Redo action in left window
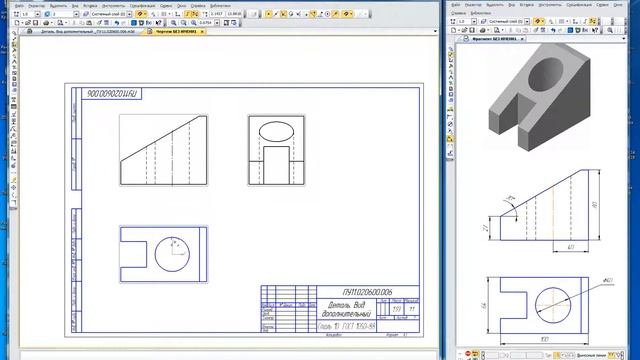This screenshot has width=640, height=360. click(x=123, y=23)
